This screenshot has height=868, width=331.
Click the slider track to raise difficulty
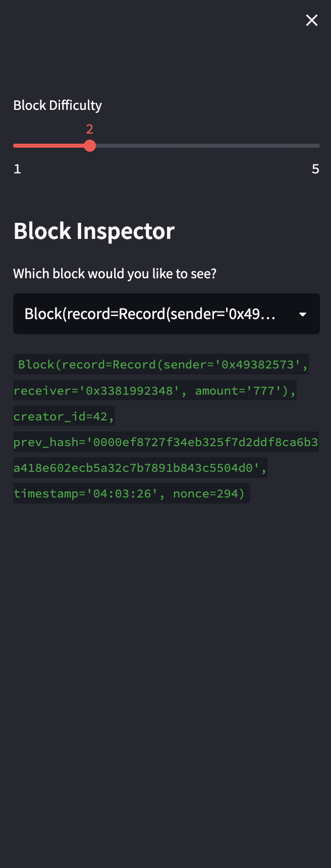click(202, 146)
